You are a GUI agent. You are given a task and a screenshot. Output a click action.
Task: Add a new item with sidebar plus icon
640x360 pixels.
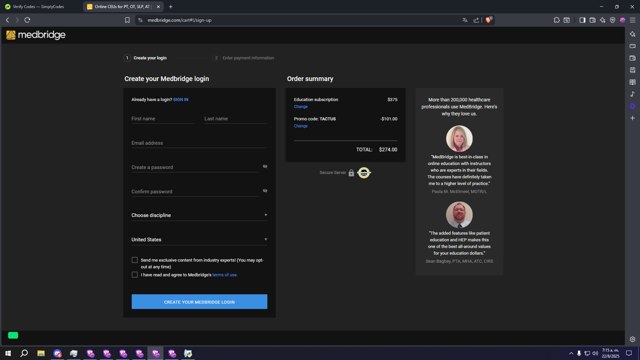point(633,118)
